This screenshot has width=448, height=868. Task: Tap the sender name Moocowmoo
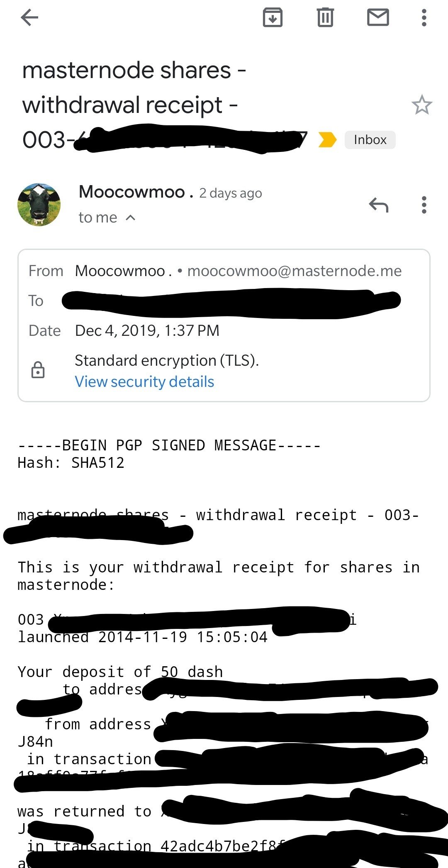pyautogui.click(x=132, y=192)
